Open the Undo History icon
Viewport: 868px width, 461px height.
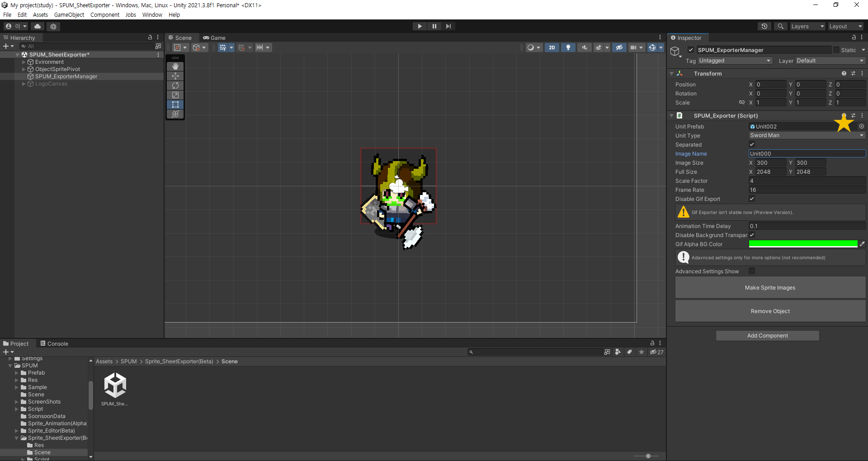764,26
